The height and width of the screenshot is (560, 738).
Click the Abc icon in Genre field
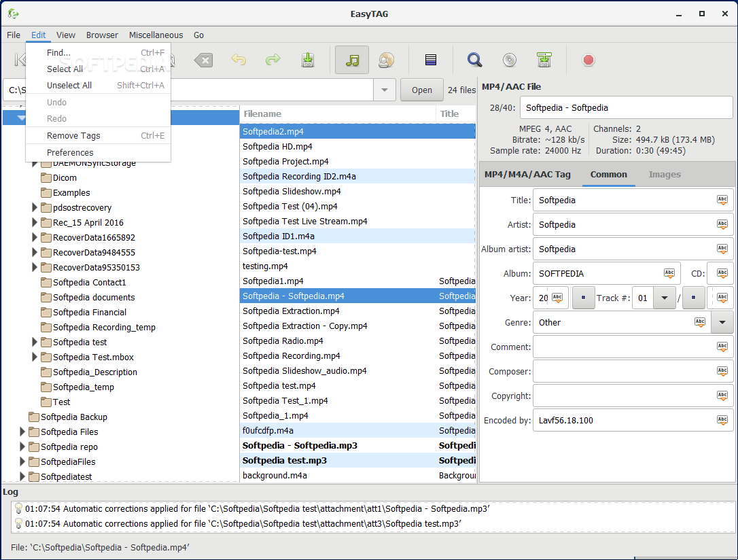700,322
